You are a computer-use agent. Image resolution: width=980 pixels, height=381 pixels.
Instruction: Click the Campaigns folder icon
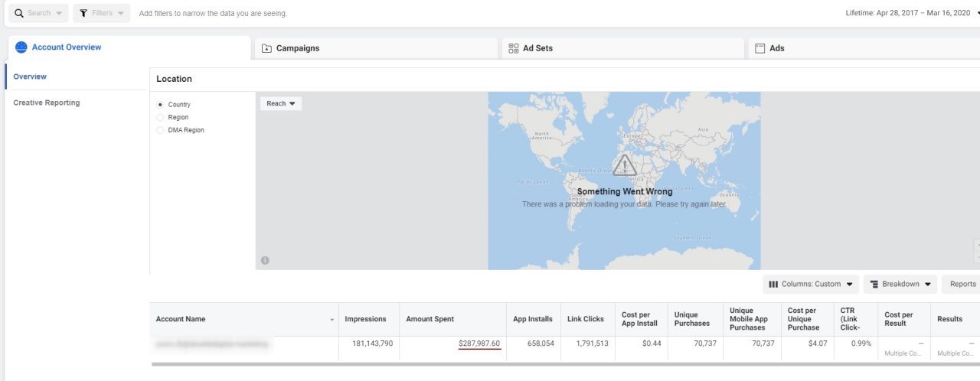(x=266, y=48)
